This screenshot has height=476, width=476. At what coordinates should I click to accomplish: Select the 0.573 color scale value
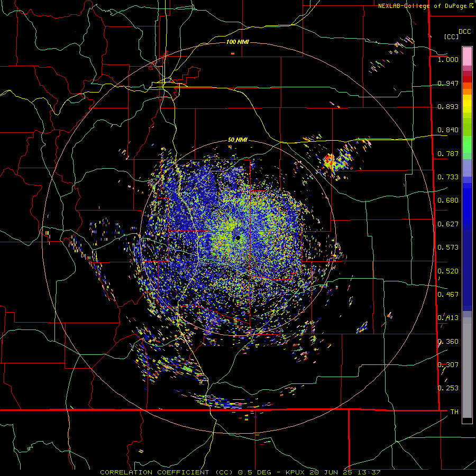pos(448,248)
